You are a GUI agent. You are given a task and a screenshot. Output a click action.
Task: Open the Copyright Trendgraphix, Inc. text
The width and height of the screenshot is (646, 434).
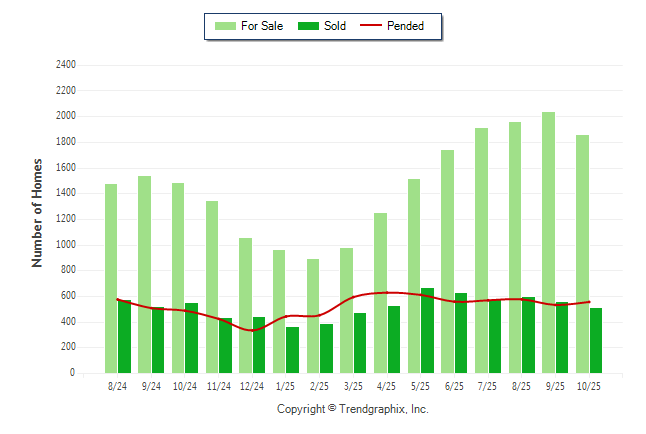pos(352,409)
